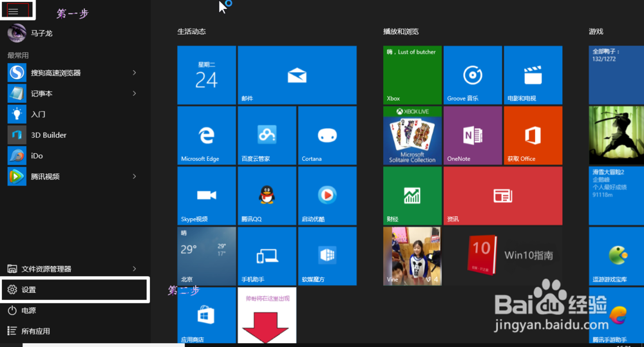The image size is (644, 347).
Task: Open the Xbox tile
Action: [412, 75]
